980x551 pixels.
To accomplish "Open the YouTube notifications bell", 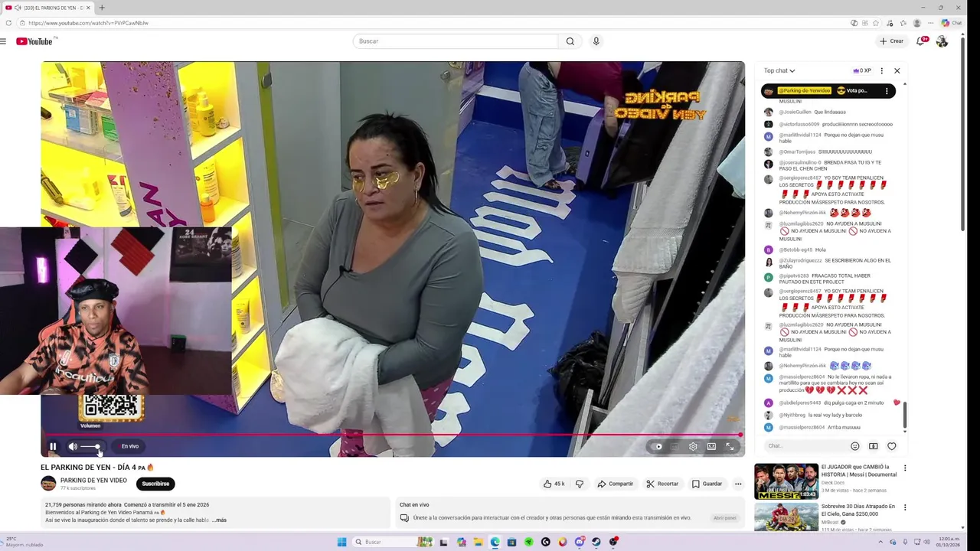I will pos(921,41).
